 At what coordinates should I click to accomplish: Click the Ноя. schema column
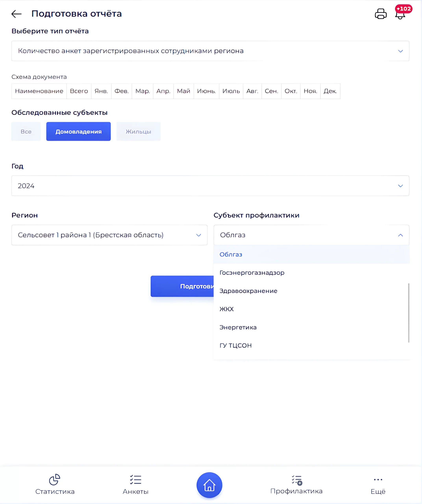(x=310, y=91)
